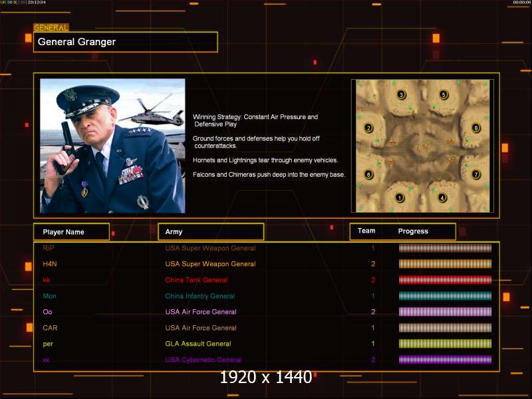The height and width of the screenshot is (399, 532).
Task: Click xx's purple progress bar
Action: [x=445, y=360]
